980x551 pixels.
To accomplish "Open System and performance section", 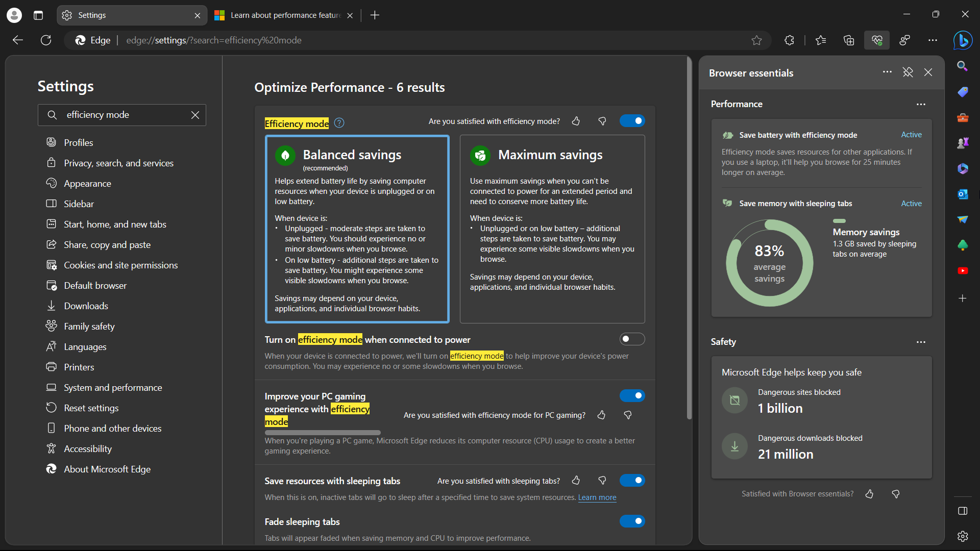I will pos(113,388).
